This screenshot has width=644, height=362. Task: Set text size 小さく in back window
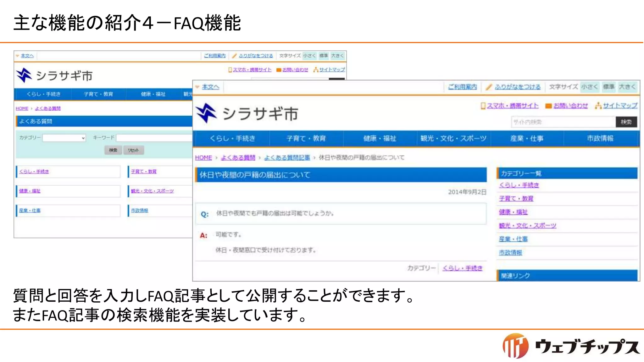[309, 56]
